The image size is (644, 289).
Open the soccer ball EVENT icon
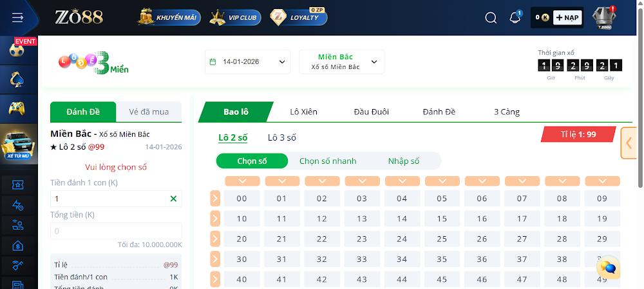click(x=18, y=50)
